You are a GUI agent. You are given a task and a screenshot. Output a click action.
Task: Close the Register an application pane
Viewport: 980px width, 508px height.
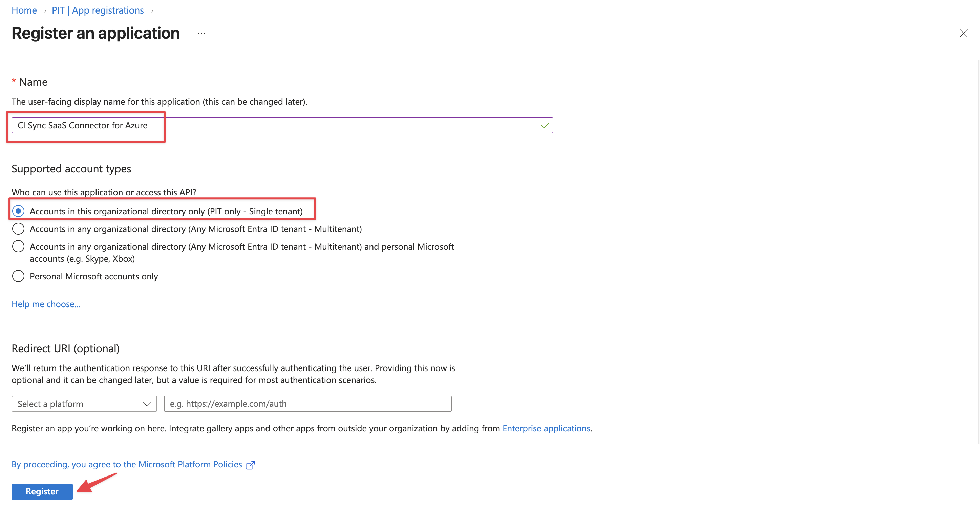(963, 34)
